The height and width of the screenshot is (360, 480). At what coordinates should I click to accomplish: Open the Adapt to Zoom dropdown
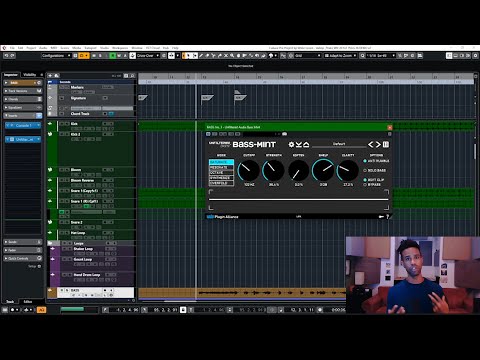[340, 56]
